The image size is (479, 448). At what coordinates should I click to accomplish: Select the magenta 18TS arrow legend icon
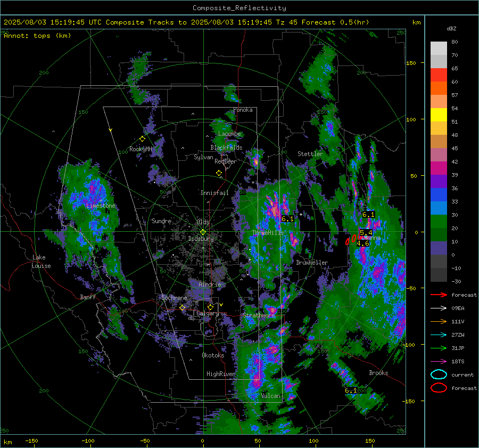(x=439, y=362)
